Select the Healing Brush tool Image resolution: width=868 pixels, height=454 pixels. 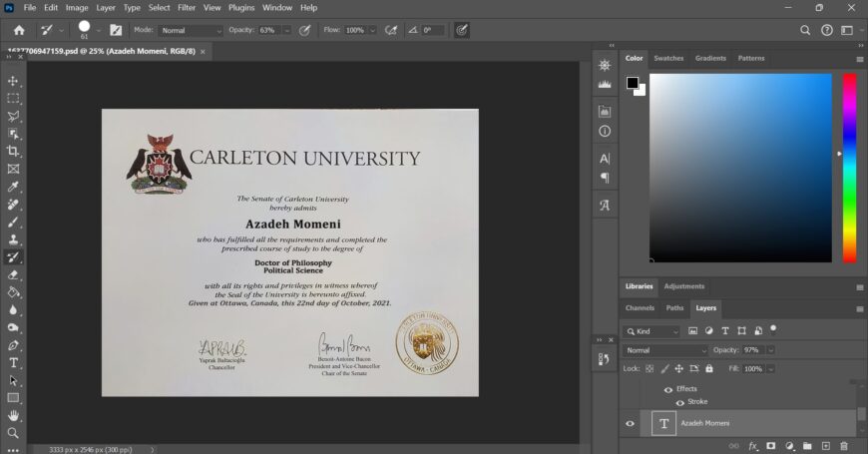tap(13, 205)
